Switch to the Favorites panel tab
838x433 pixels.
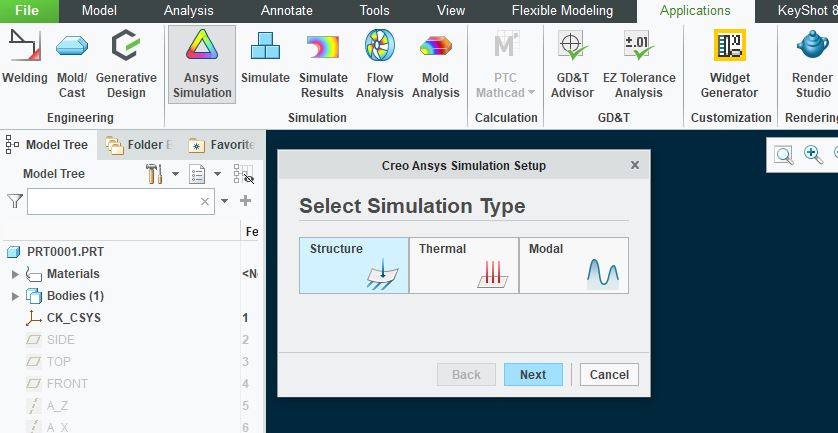(x=222, y=145)
